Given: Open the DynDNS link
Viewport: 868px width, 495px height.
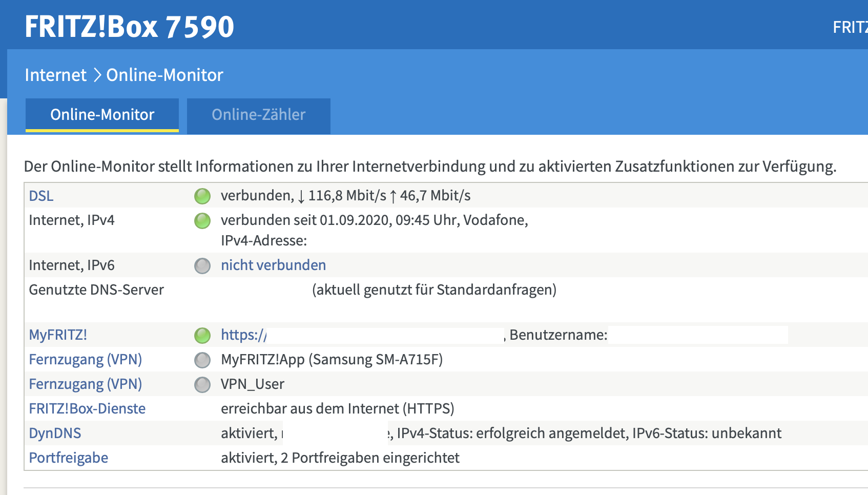Looking at the screenshot, I should point(55,433).
